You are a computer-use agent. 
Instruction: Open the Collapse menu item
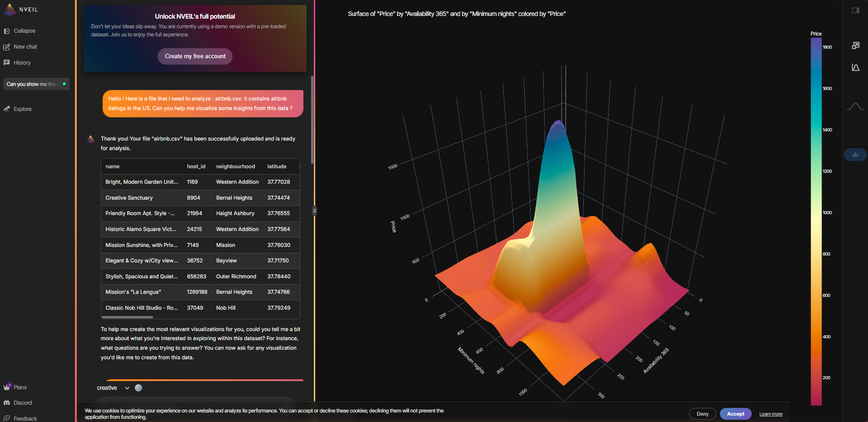(25, 31)
